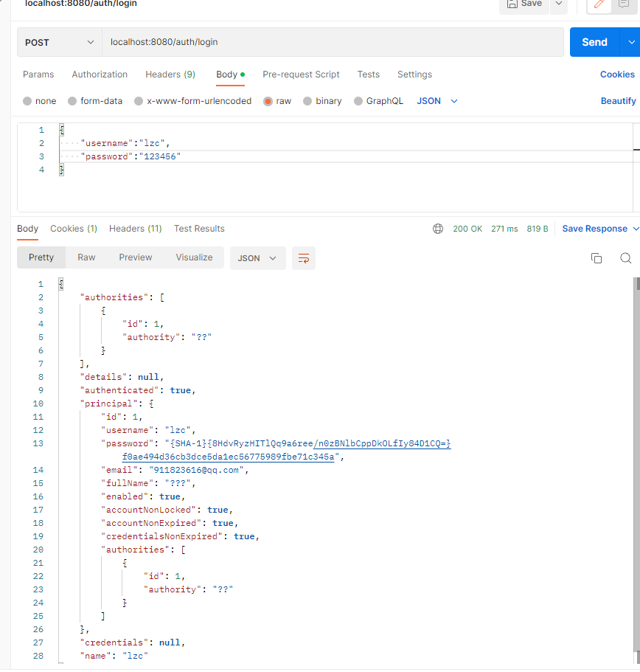
Task: Click the copy response icon
Action: coord(596,258)
